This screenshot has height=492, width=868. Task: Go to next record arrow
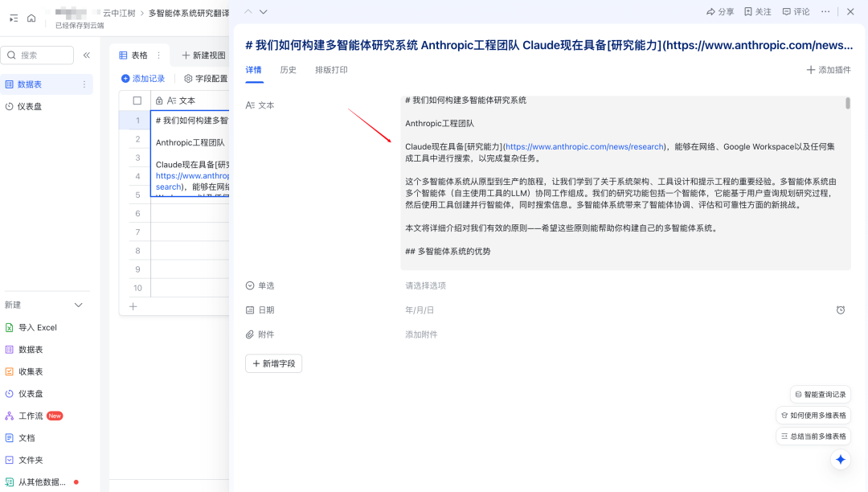[x=264, y=11]
